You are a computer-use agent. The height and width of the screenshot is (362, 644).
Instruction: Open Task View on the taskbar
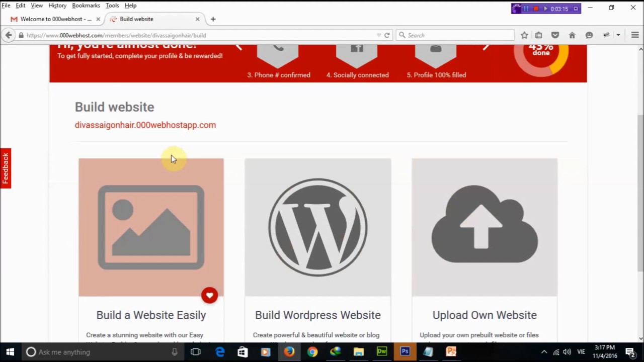coord(196,352)
